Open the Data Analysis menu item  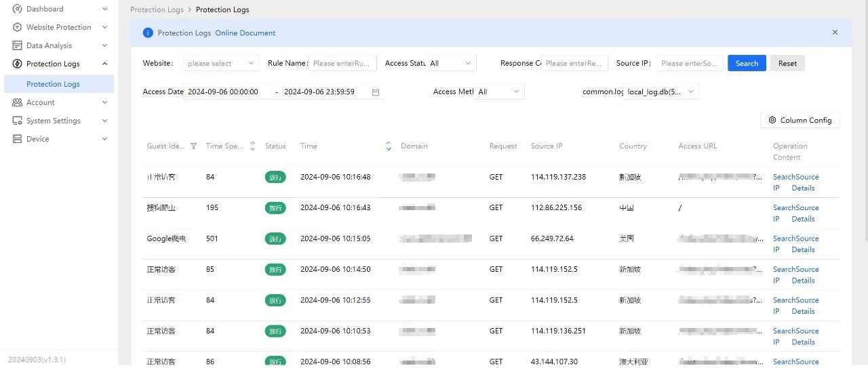[x=59, y=45]
